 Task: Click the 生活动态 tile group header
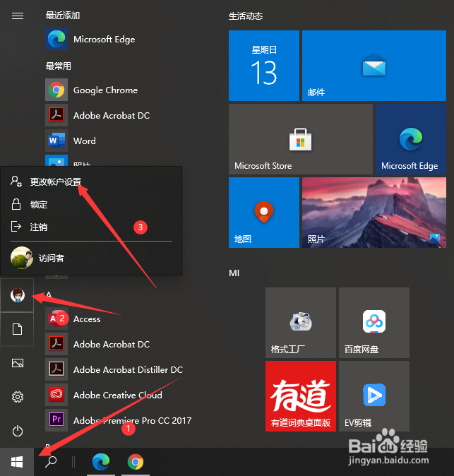click(246, 16)
